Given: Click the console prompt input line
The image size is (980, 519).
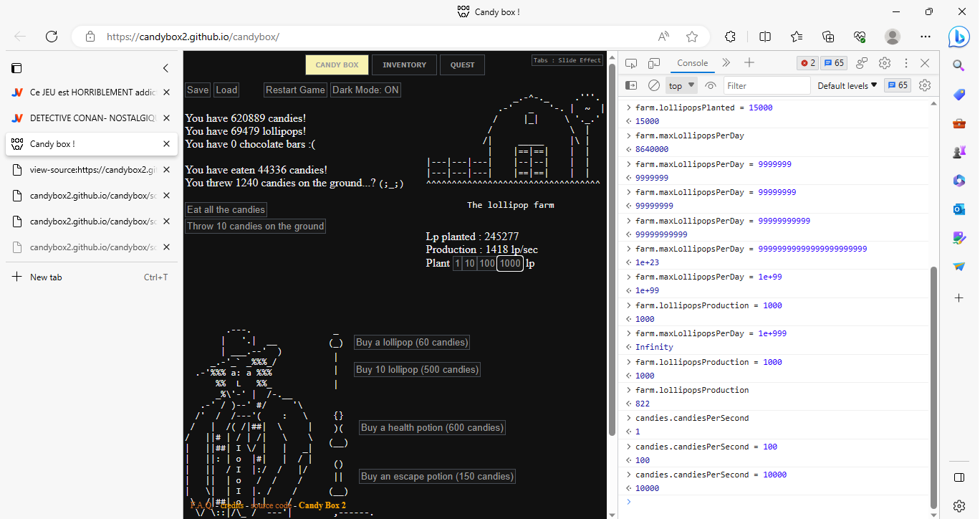Looking at the screenshot, I should pos(777,502).
